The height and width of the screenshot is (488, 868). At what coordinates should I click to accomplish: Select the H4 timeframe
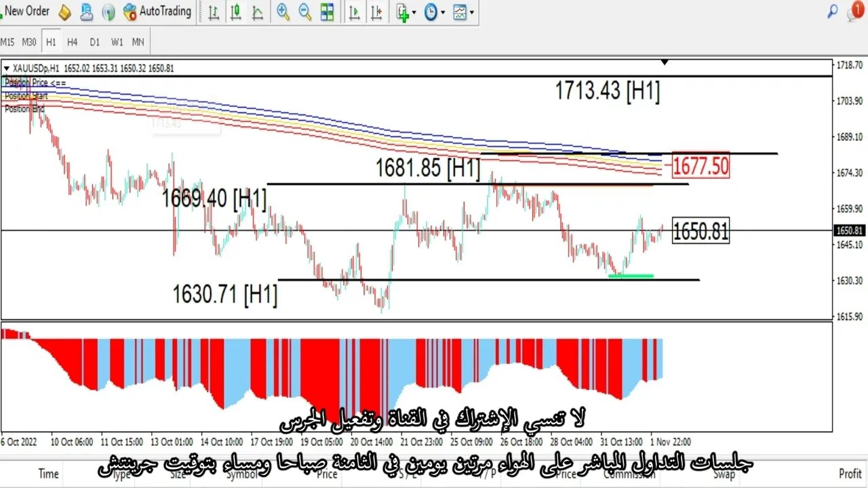click(73, 42)
